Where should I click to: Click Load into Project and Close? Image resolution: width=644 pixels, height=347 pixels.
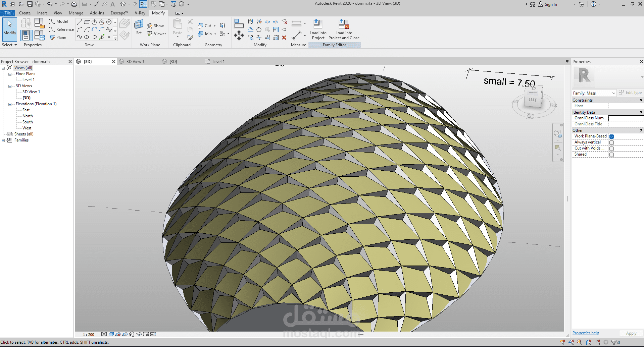[x=344, y=24]
